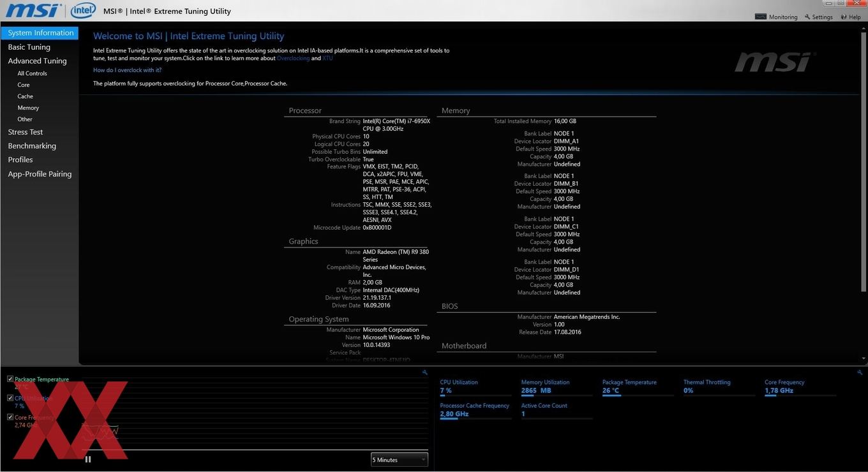Open Benchmarking section
The image size is (868, 472).
coord(32,146)
